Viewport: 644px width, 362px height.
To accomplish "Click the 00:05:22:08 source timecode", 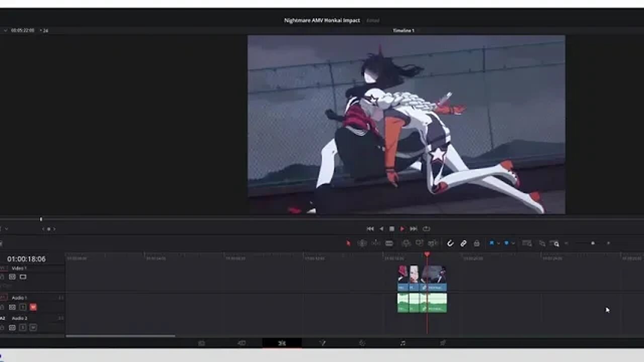I will click(23, 31).
